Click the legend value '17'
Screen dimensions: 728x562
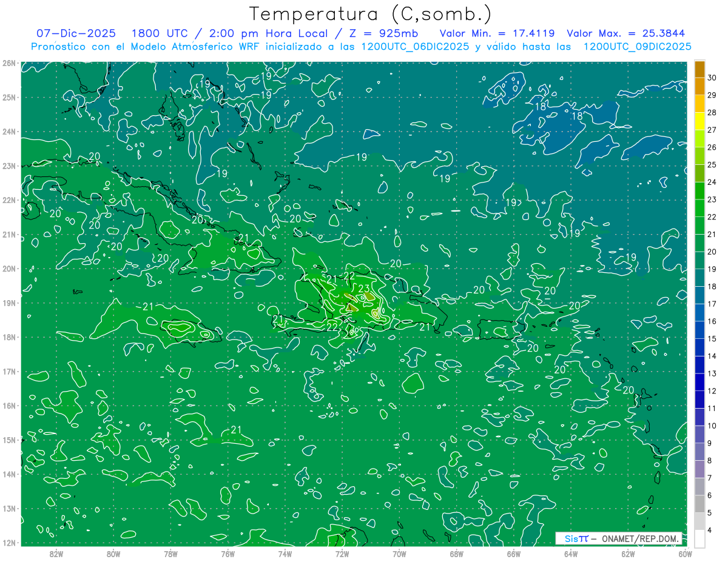(x=712, y=304)
